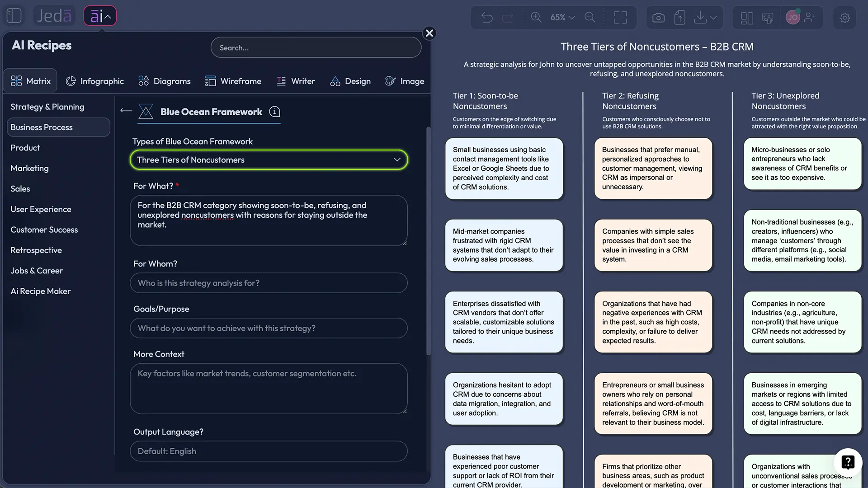The image size is (868, 488).
Task: Select the Micro-businesses or solo entrepreneurs card
Action: pyautogui.click(x=802, y=164)
